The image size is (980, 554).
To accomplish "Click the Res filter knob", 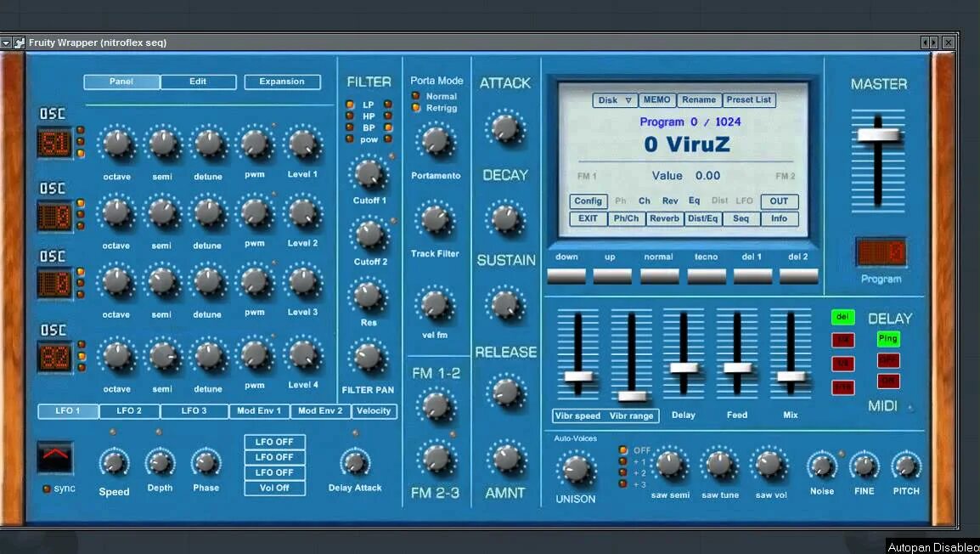I will coord(368,295).
